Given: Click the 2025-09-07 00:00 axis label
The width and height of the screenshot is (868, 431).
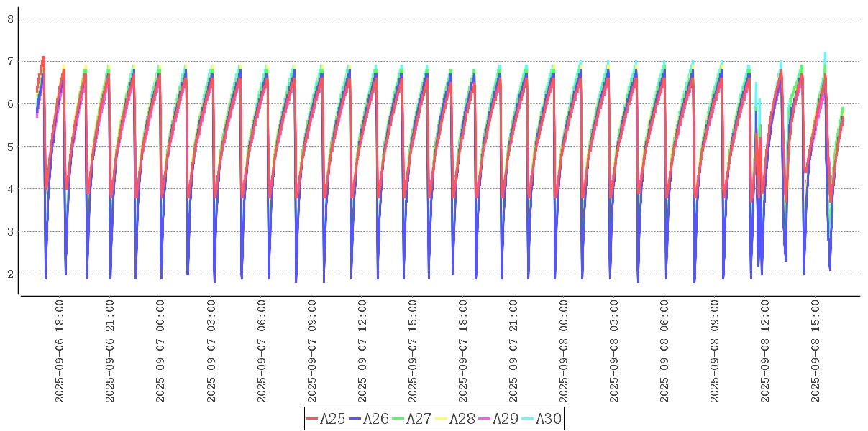Looking at the screenshot, I should point(160,351).
